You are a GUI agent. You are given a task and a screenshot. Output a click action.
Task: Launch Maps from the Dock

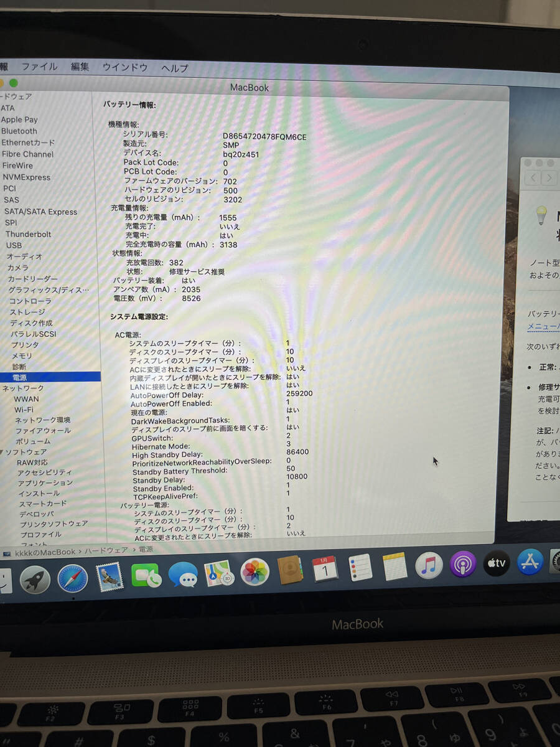(219, 573)
